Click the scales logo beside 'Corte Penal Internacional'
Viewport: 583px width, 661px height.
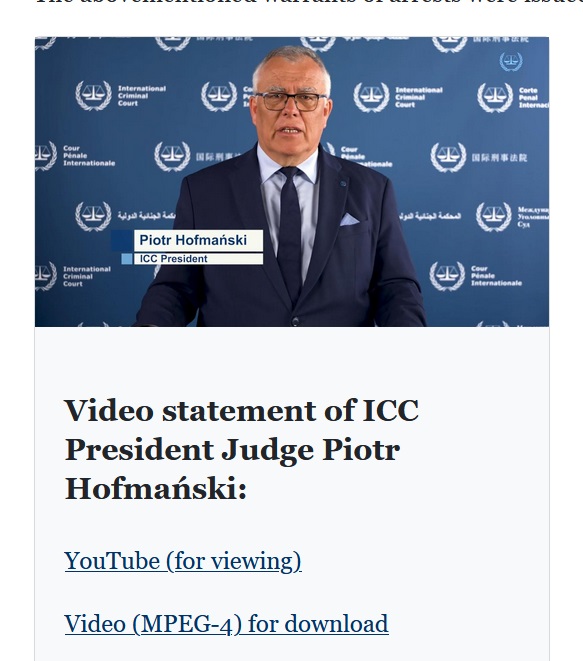pyautogui.click(x=495, y=97)
